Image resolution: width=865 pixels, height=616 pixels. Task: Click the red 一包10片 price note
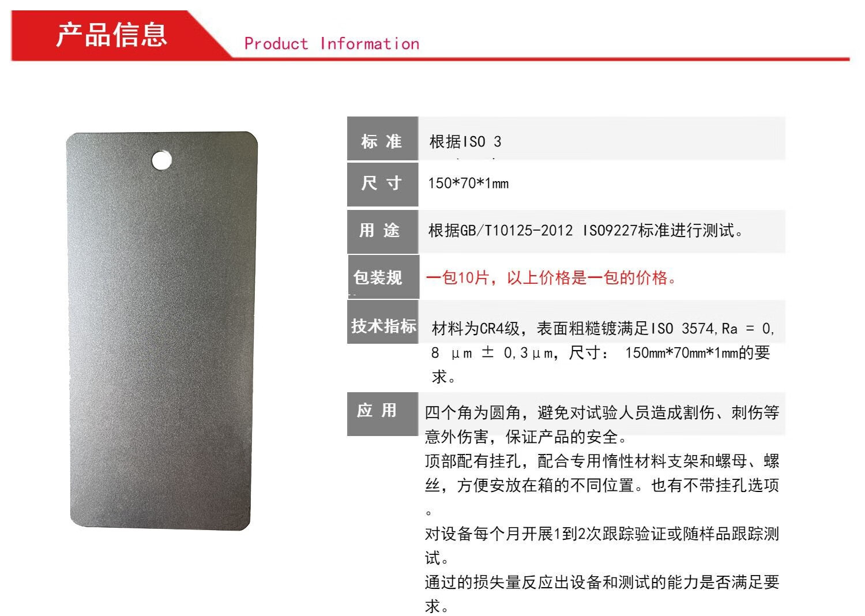coord(552,278)
